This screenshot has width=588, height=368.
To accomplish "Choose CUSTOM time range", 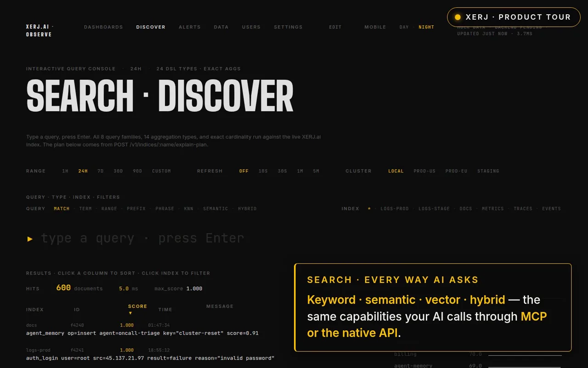I will tap(161, 171).
